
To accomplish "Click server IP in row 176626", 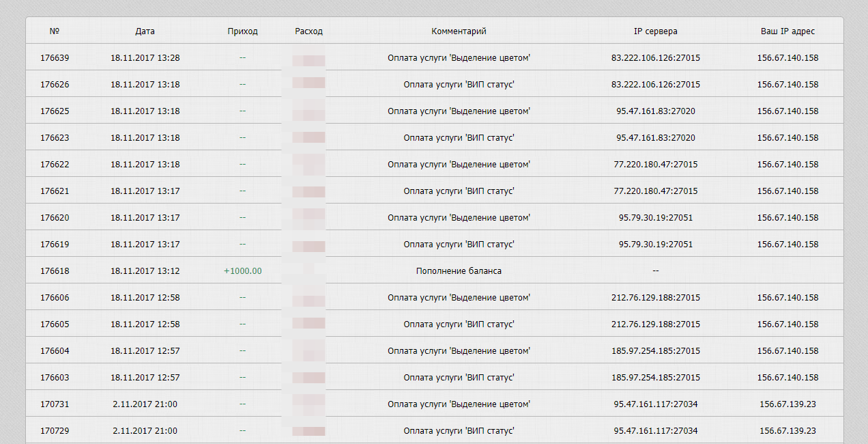I will click(656, 85).
